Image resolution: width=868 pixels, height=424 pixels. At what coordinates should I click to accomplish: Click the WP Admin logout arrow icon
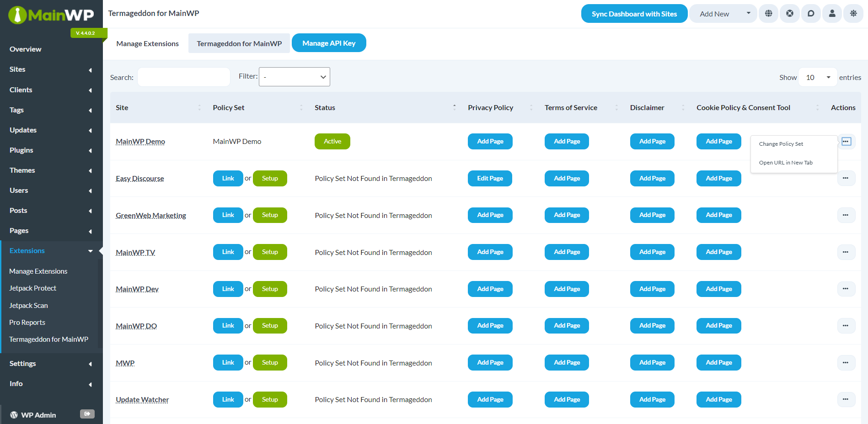87,414
